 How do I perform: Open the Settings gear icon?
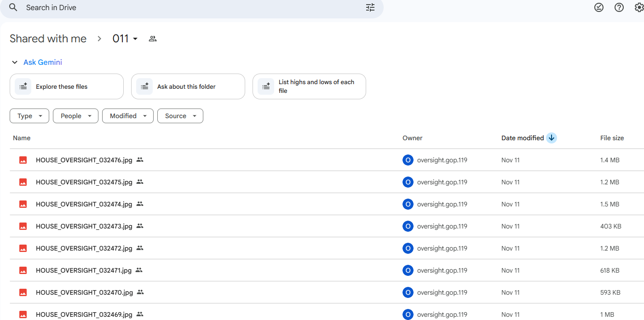pyautogui.click(x=639, y=7)
